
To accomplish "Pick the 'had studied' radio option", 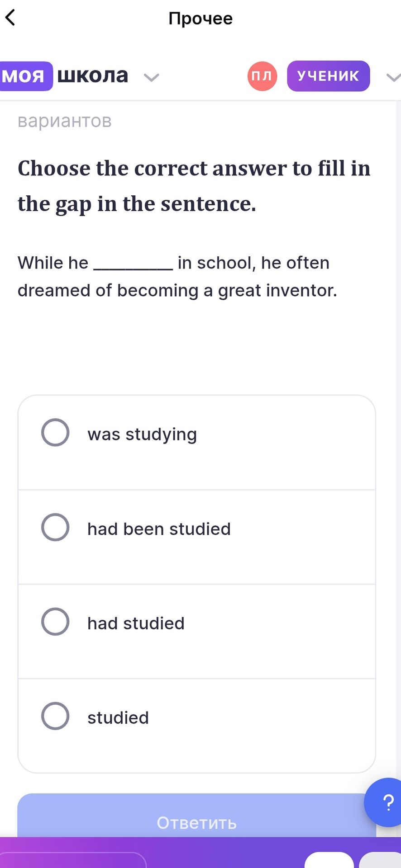I will (55, 622).
